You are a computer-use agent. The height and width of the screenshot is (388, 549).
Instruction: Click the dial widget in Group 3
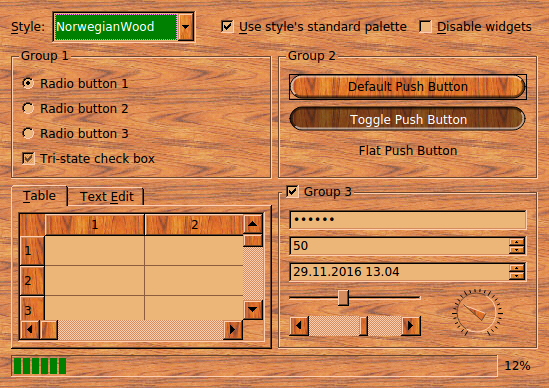pos(477,312)
